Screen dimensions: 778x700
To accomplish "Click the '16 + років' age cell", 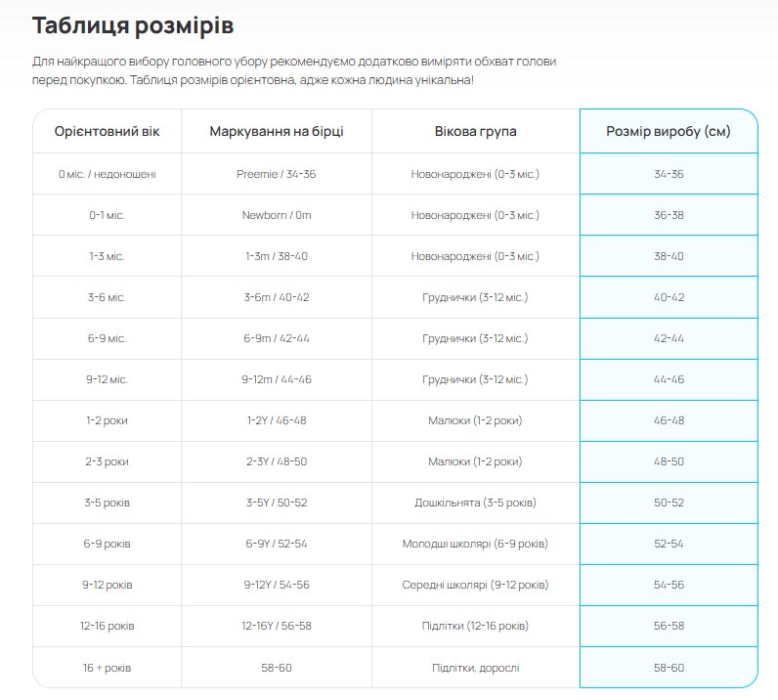I will click(x=107, y=668).
